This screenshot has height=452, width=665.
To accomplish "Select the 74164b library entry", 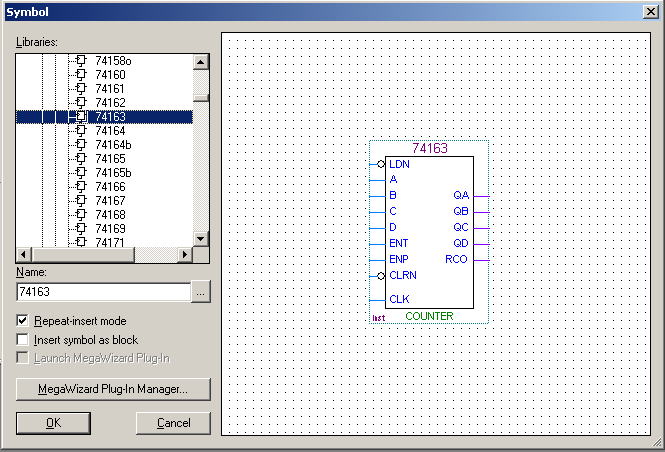I will (x=113, y=145).
